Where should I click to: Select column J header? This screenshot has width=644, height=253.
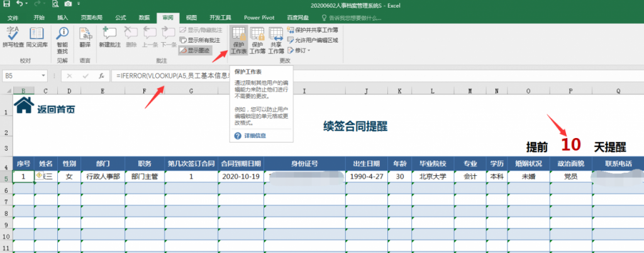click(367, 91)
